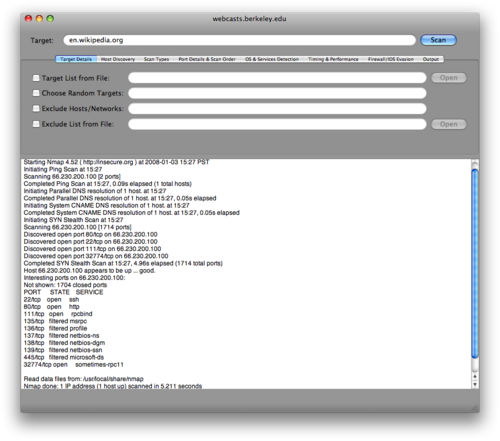
Task: Select the Scan Types tab
Action: [x=156, y=59]
